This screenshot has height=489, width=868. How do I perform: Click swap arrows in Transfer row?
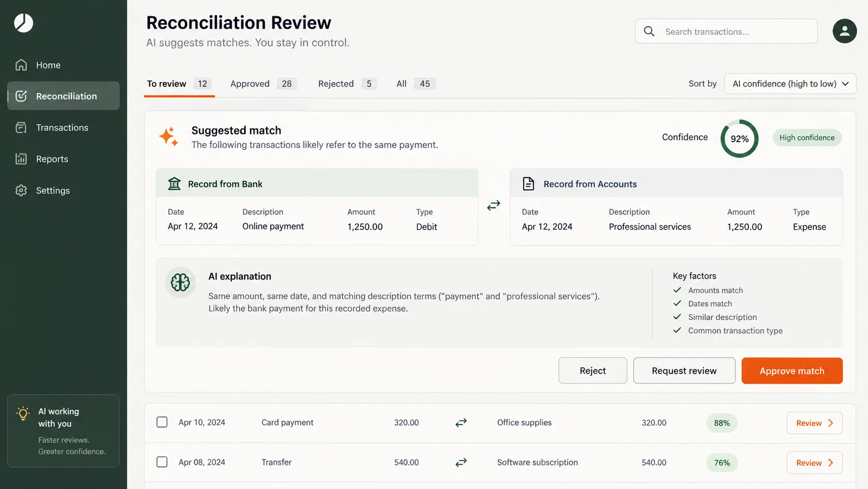coord(461,462)
